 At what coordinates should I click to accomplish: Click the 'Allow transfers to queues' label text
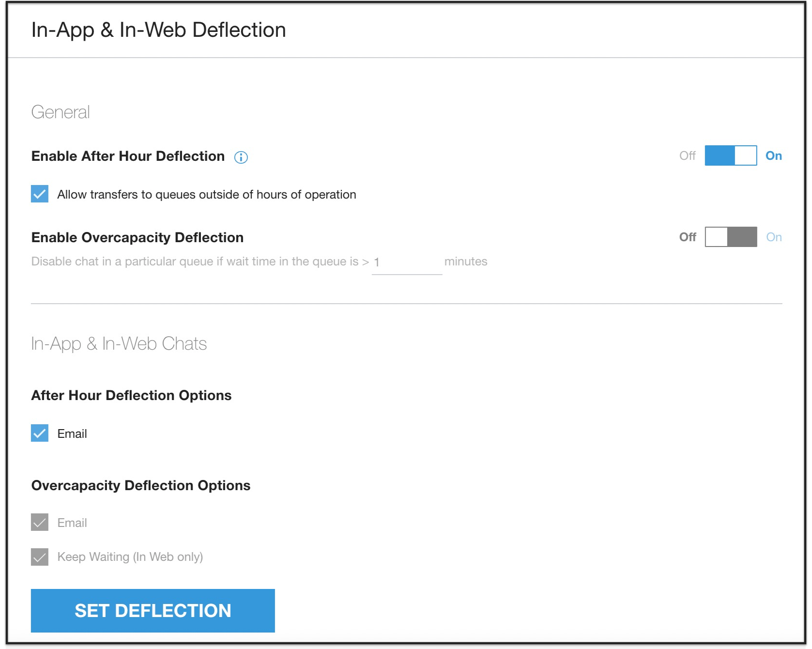pos(206,195)
